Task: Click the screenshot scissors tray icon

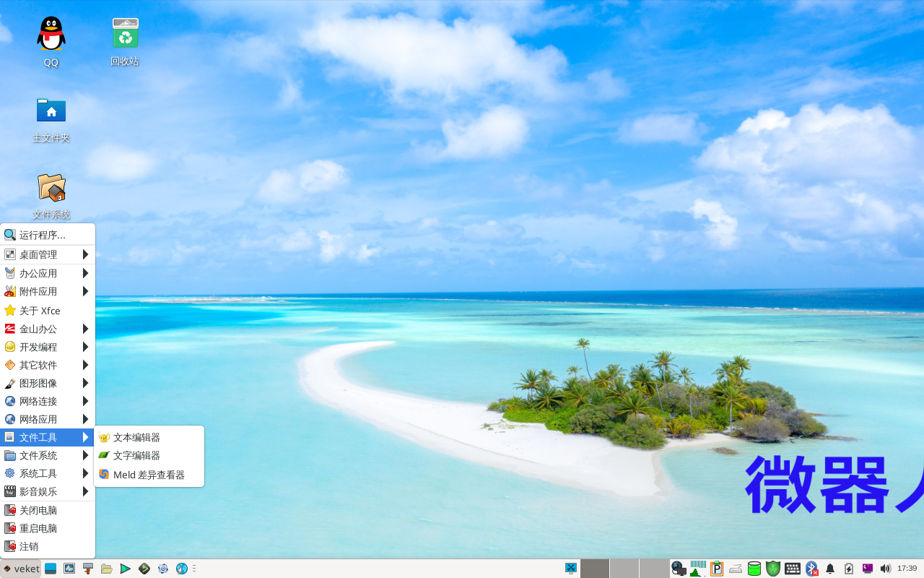Action: tap(571, 569)
